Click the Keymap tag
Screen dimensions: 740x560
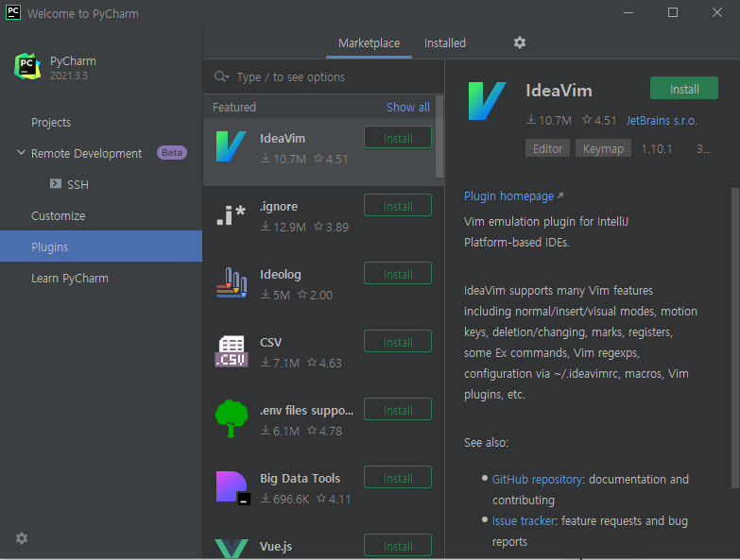603,148
